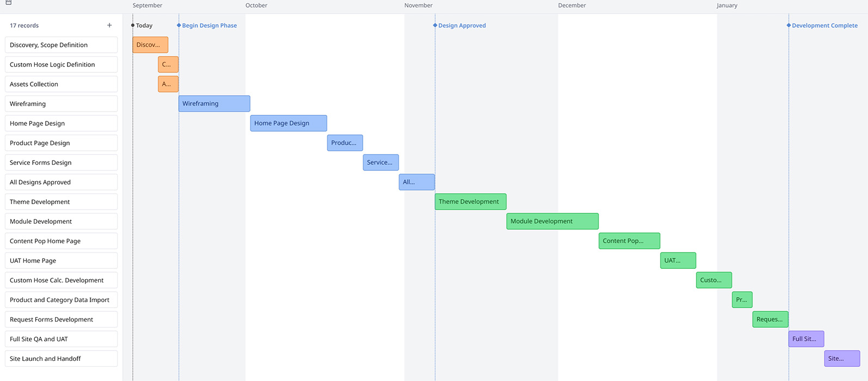Screen dimensions: 868x381
Task: Select the Site Launch and Handoff record
Action: point(61,359)
